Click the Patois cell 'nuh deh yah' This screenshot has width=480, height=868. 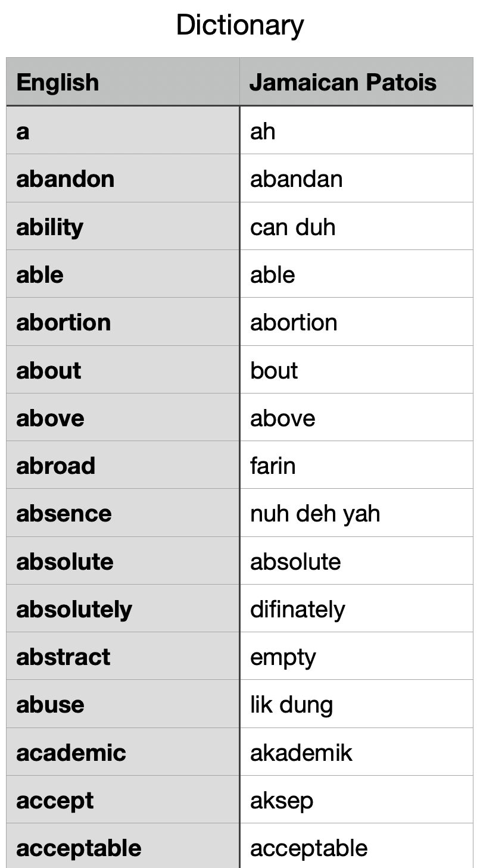coord(315,514)
